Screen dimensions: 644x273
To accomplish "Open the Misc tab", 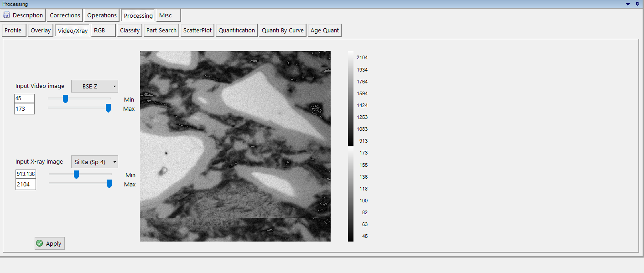I will (x=166, y=15).
